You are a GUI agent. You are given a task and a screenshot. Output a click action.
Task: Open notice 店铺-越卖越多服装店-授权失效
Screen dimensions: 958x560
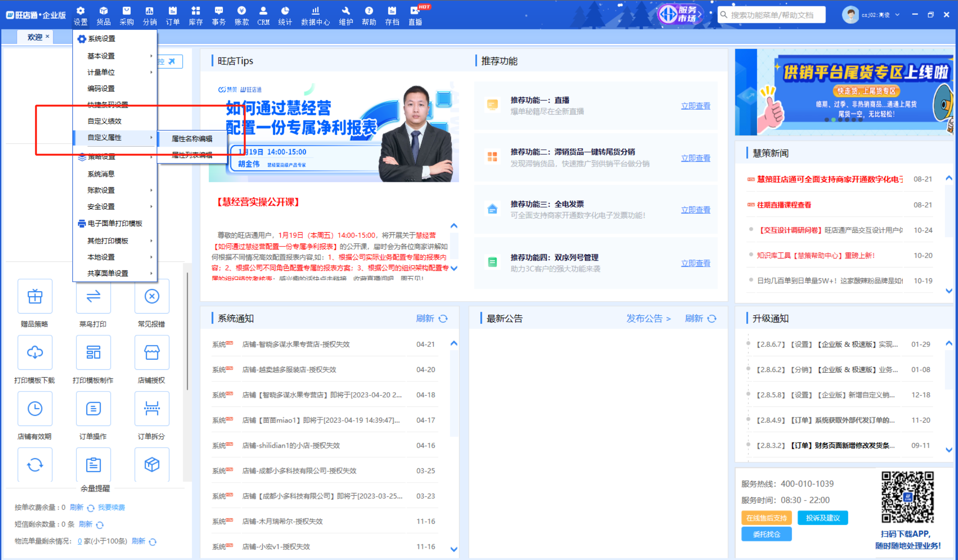(289, 370)
